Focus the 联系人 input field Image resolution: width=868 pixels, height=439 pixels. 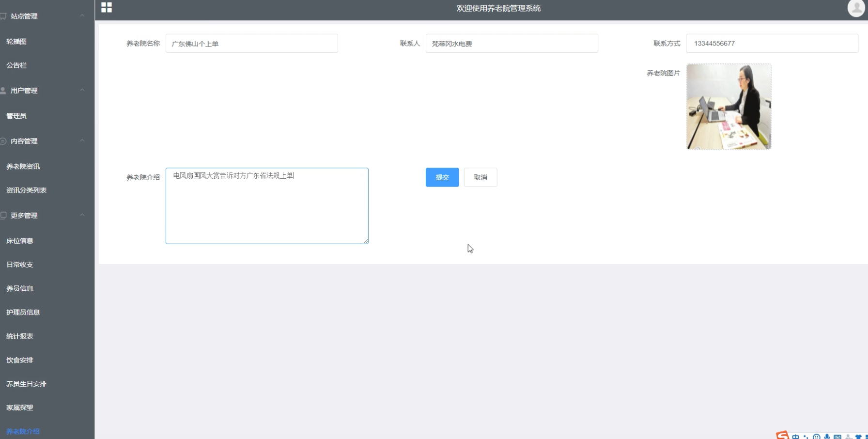pos(512,44)
